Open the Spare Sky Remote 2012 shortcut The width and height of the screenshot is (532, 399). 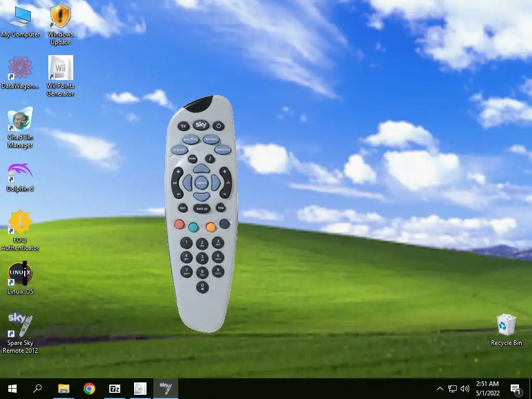[x=20, y=333]
